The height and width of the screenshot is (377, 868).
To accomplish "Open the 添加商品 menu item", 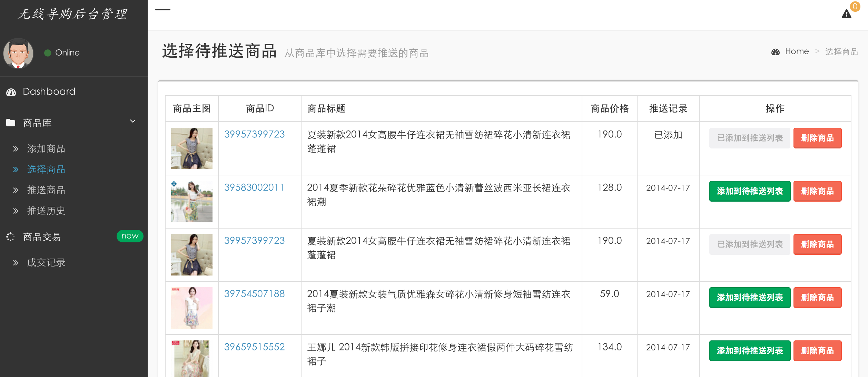I will 46,149.
